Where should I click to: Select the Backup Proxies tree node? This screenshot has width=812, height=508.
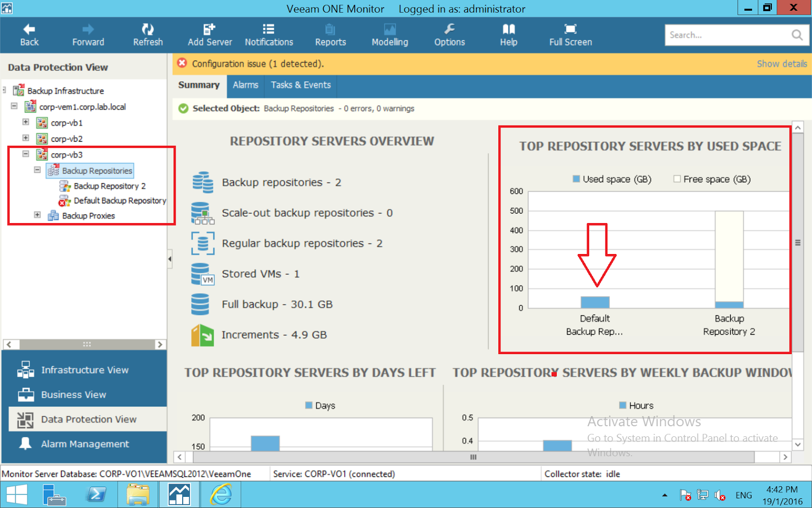click(88, 216)
